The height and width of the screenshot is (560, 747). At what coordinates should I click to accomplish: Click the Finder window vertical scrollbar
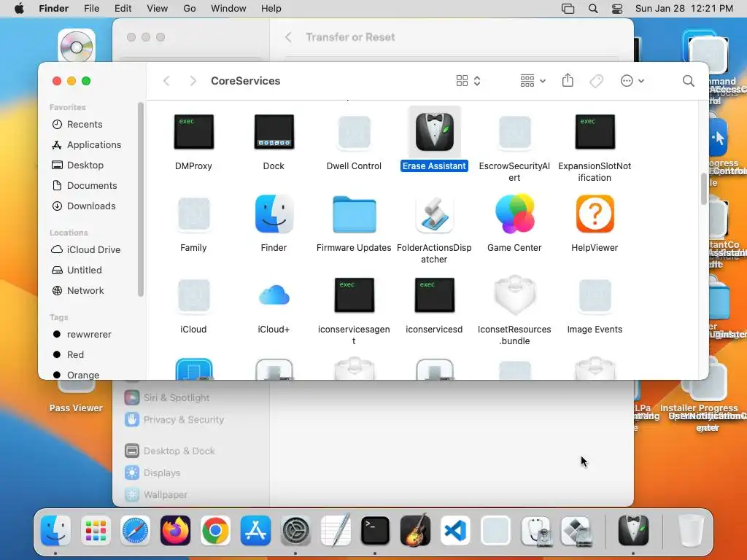click(x=704, y=189)
